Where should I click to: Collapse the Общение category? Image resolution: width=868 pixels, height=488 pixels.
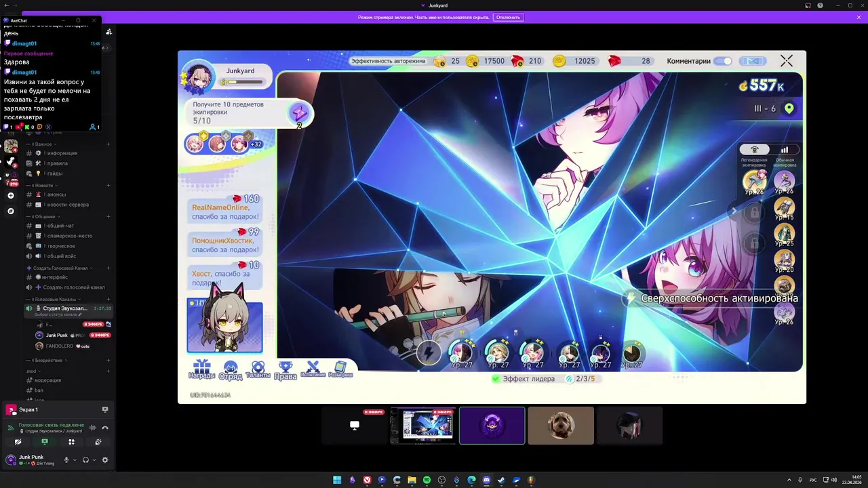pos(45,216)
